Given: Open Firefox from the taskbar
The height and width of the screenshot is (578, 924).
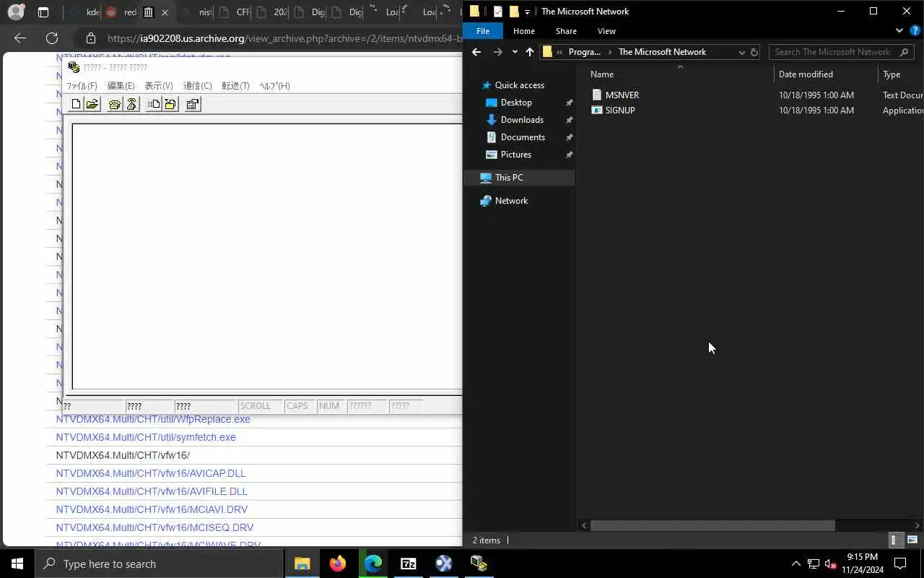Looking at the screenshot, I should pos(337,564).
